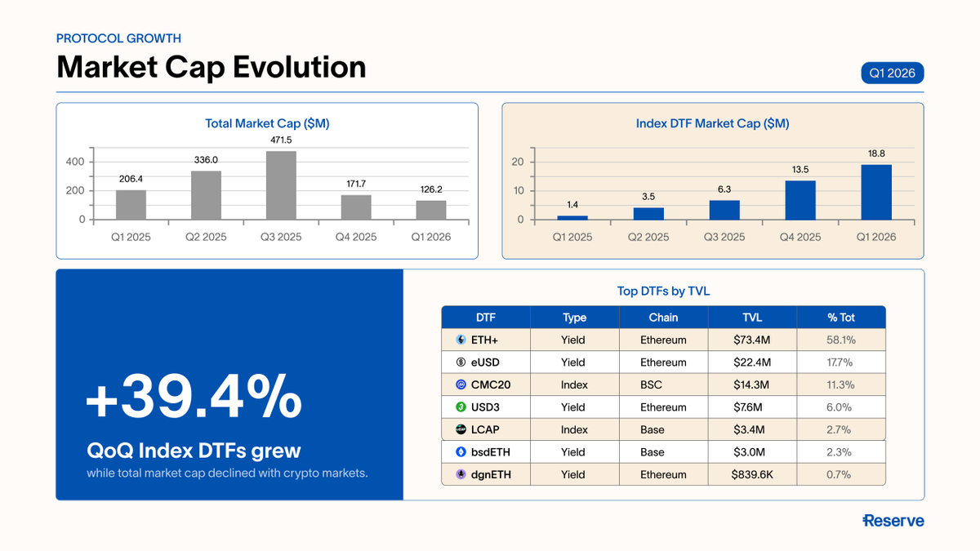This screenshot has height=551, width=980.
Task: Click the USD3 token icon
Action: tap(461, 407)
